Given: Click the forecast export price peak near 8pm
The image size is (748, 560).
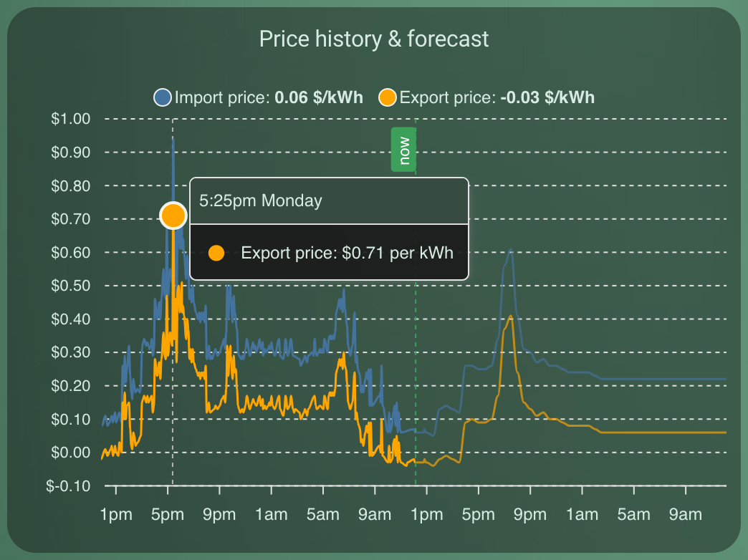Looking at the screenshot, I should (x=511, y=316).
